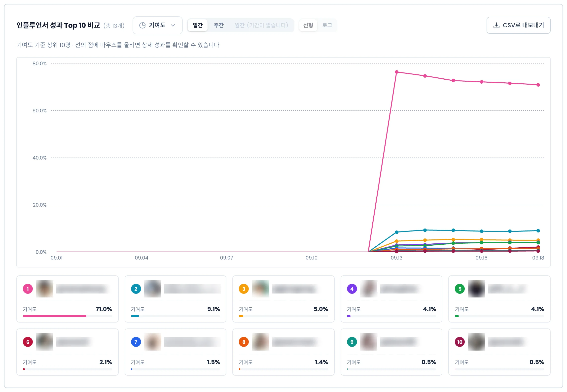Click the blue rank 7 badge

[136, 342]
